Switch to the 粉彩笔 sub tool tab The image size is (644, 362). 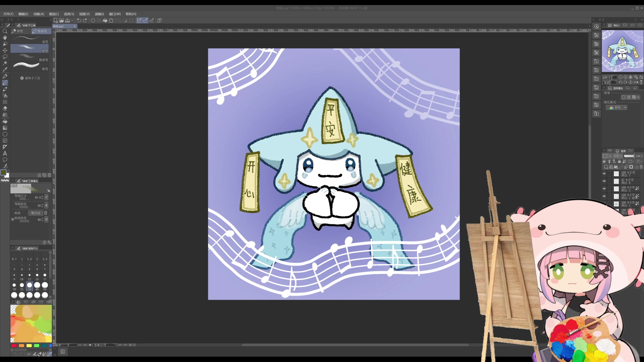point(41,31)
